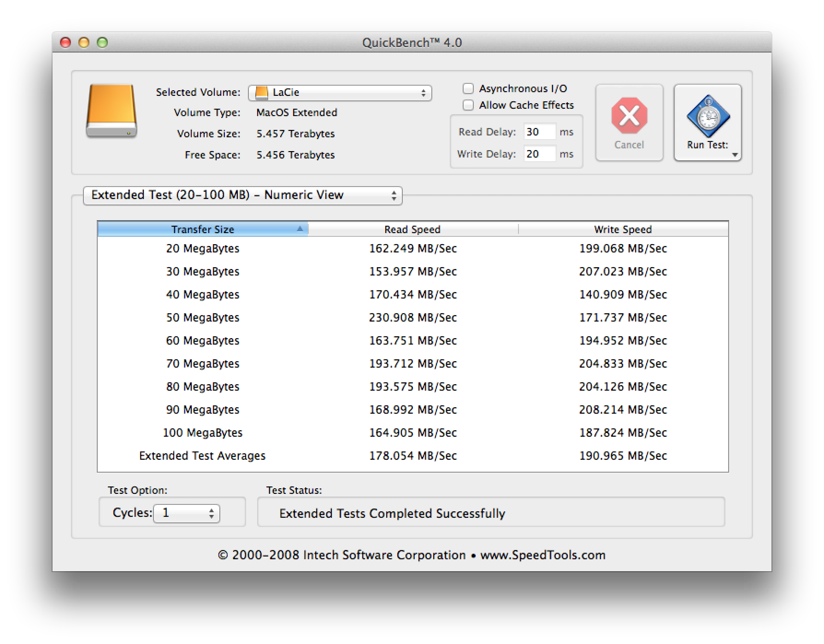
Task: Select the 40 MegaBytes row
Action: tap(413, 294)
